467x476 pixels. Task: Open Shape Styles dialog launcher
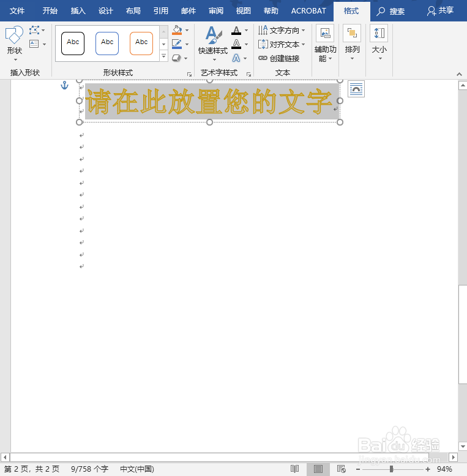(x=189, y=74)
